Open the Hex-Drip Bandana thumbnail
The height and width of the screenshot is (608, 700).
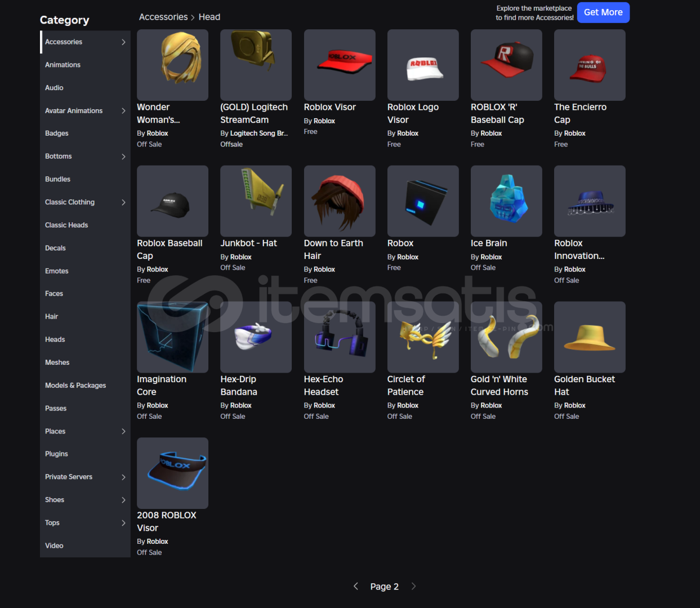click(x=256, y=337)
